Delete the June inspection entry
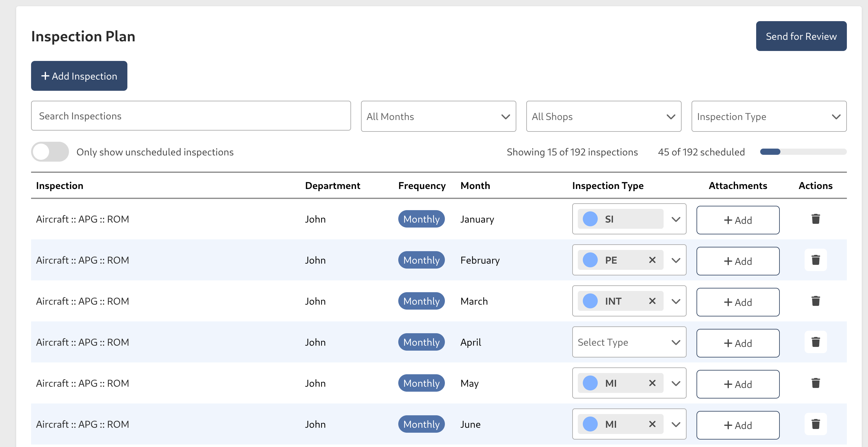This screenshot has height=447, width=868. tap(815, 424)
